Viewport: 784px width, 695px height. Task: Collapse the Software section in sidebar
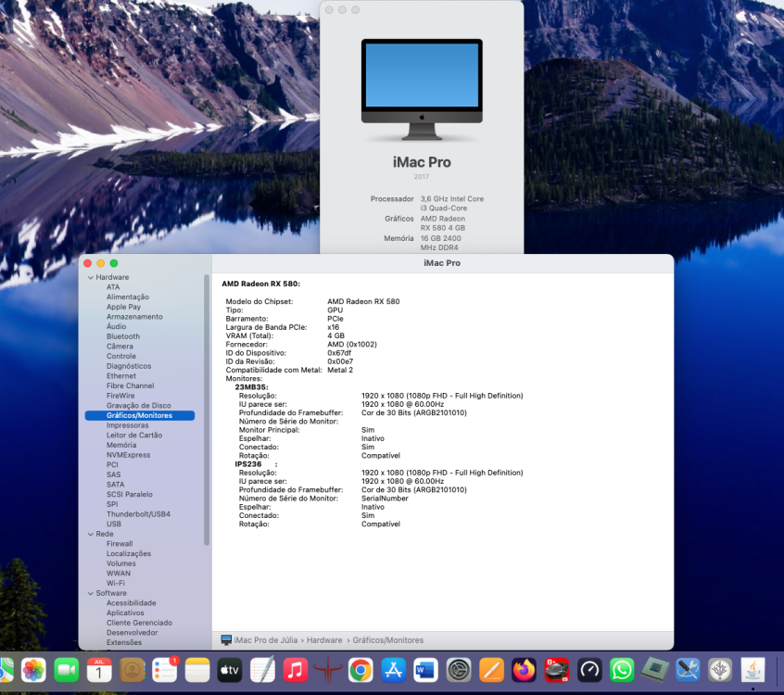pyautogui.click(x=91, y=593)
